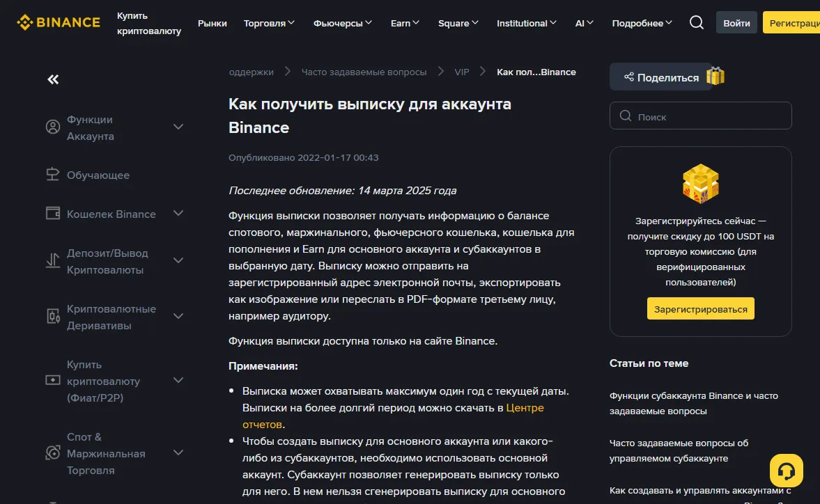Screen dimensions: 820x504
Task: Click the Депозит/Вывод Криптовалюты icon
Action: pyautogui.click(x=53, y=260)
